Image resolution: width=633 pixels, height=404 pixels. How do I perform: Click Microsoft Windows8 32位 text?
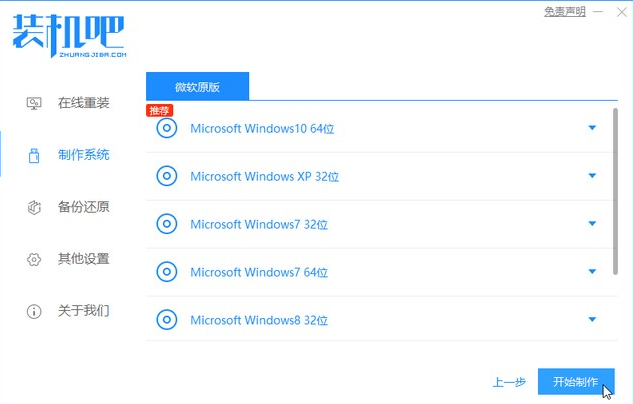coord(259,320)
